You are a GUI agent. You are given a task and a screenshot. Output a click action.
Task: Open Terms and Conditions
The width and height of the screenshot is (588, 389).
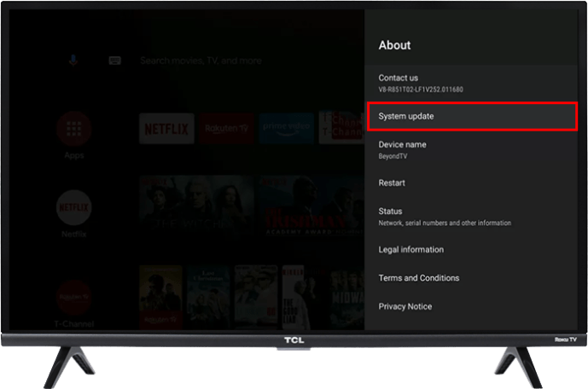coord(472,278)
